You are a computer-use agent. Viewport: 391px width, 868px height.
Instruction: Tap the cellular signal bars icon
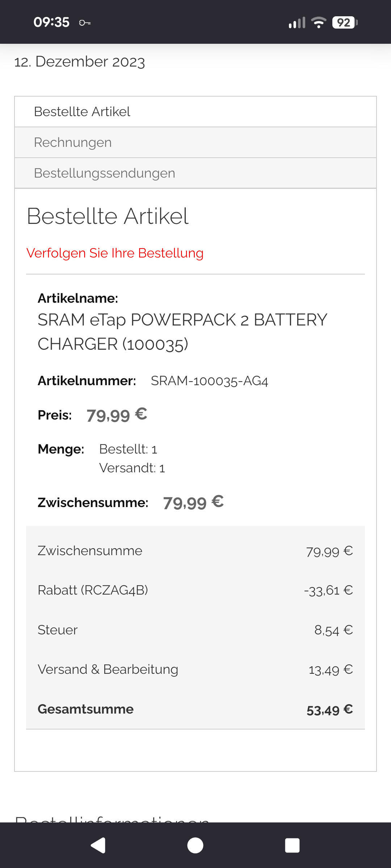[x=297, y=23]
